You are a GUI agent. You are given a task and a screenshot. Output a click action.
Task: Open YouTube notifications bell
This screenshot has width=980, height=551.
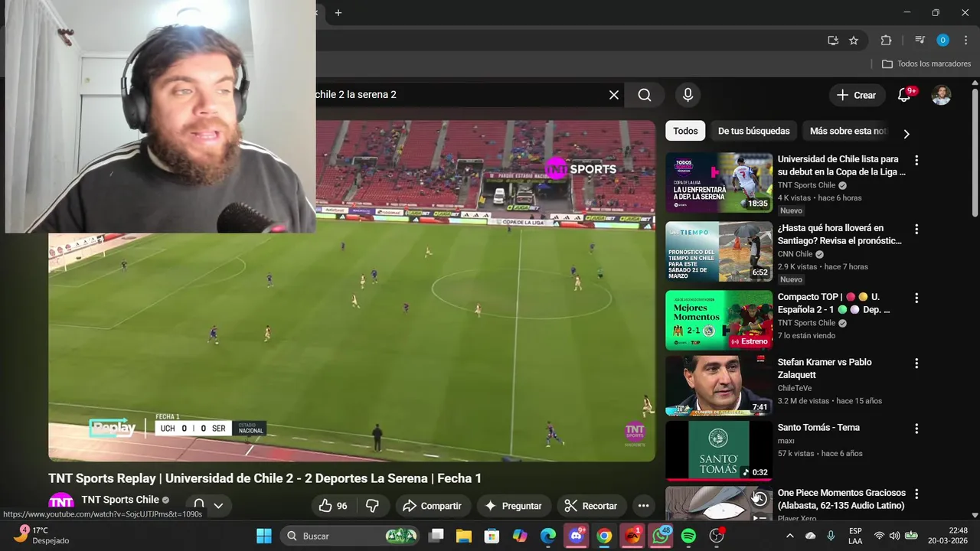[904, 95]
